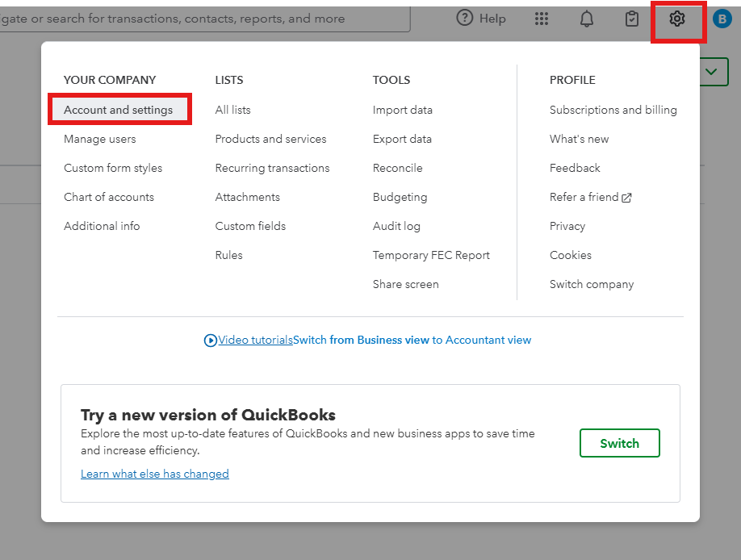This screenshot has width=741, height=560.
Task: Open Custom form styles
Action: click(x=113, y=168)
